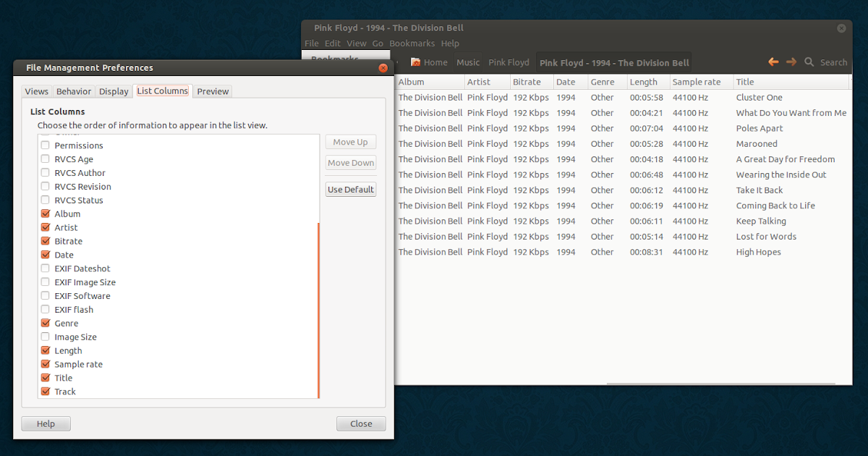Viewport: 868px width, 456px height.
Task: Open the Help dialog from preferences
Action: 46,423
